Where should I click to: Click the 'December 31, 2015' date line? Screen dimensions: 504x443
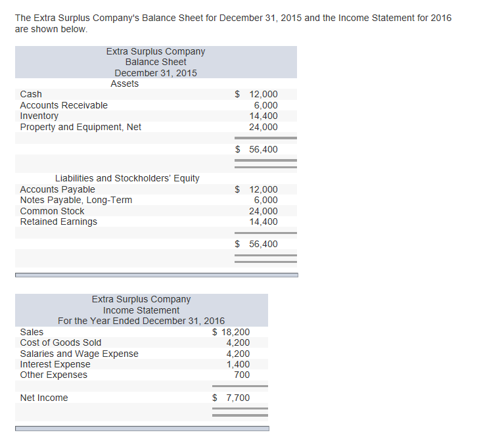click(x=156, y=73)
